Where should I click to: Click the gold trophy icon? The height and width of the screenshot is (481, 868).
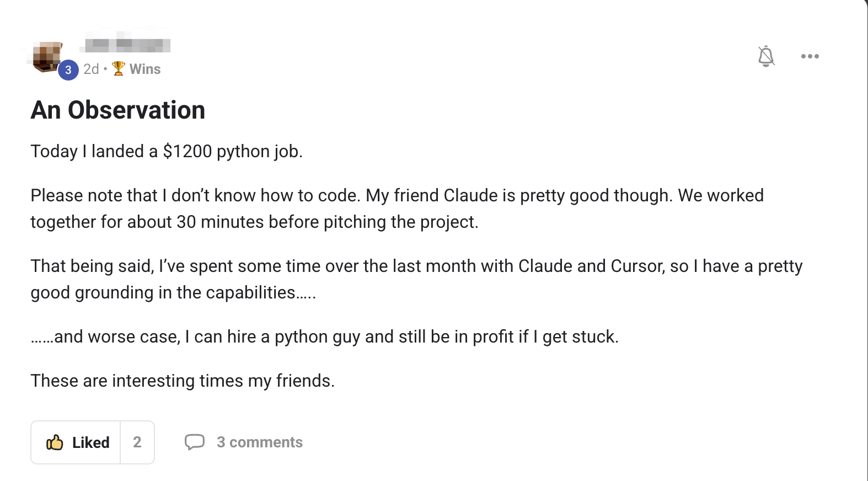pos(119,68)
